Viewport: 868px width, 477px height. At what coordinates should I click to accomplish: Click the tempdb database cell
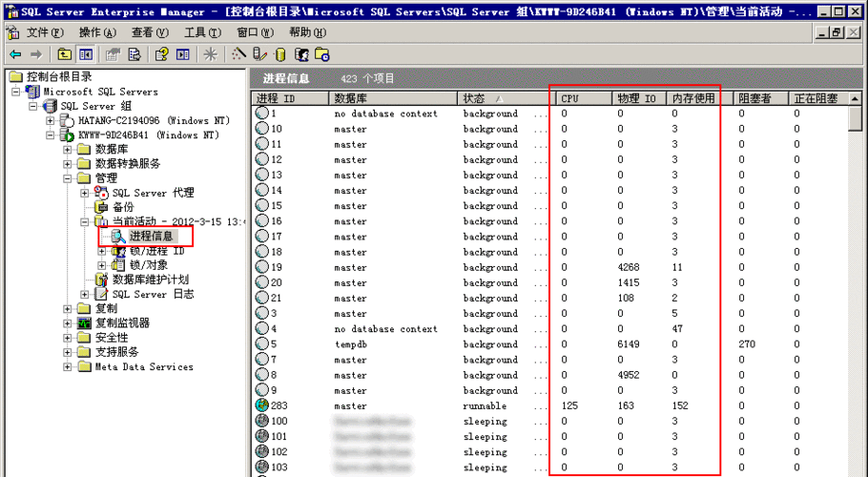[350, 344]
